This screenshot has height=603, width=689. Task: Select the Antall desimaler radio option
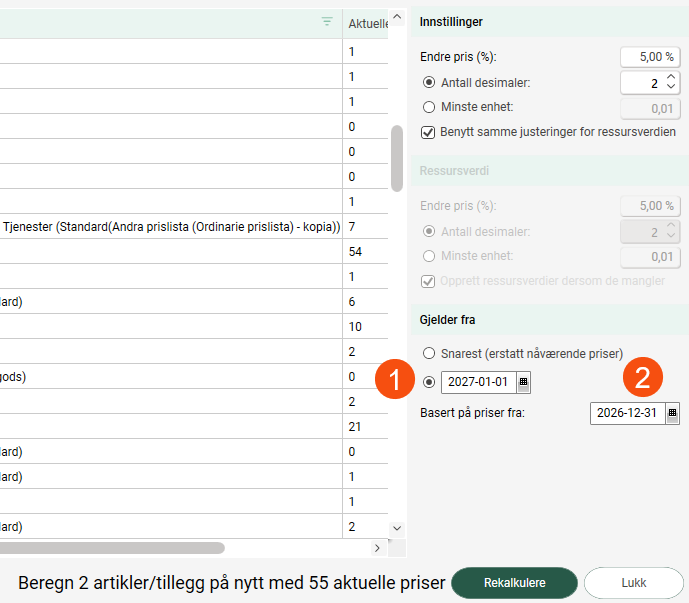pos(429,82)
